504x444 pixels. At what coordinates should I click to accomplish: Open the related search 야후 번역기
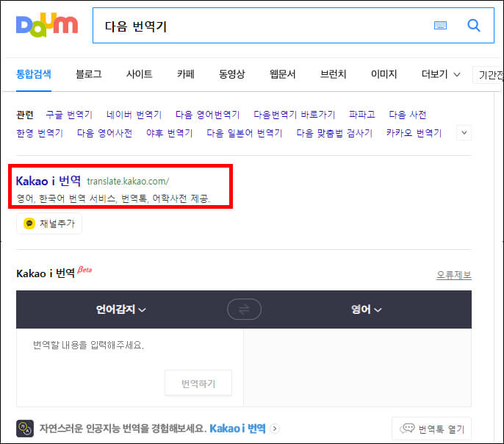(x=170, y=133)
